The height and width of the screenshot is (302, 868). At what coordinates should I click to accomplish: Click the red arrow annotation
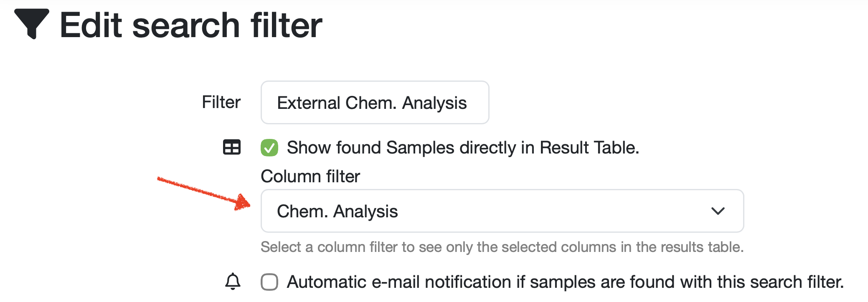tap(204, 193)
